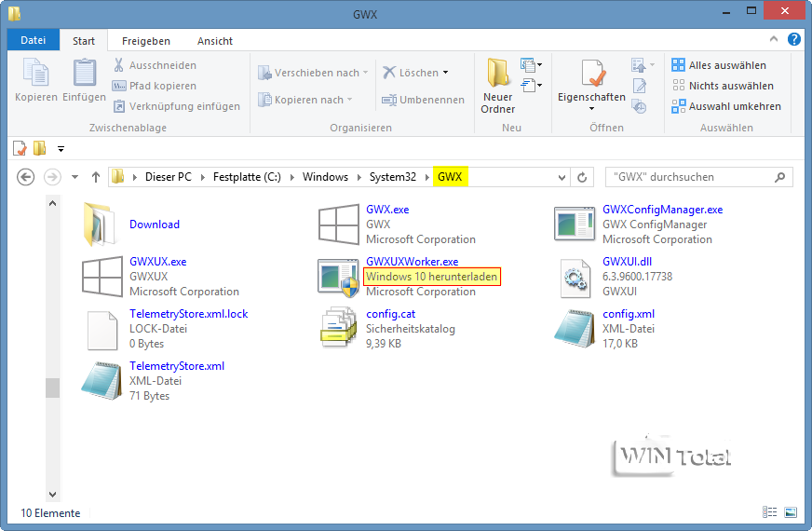Click the search magnifier icon

point(780,177)
